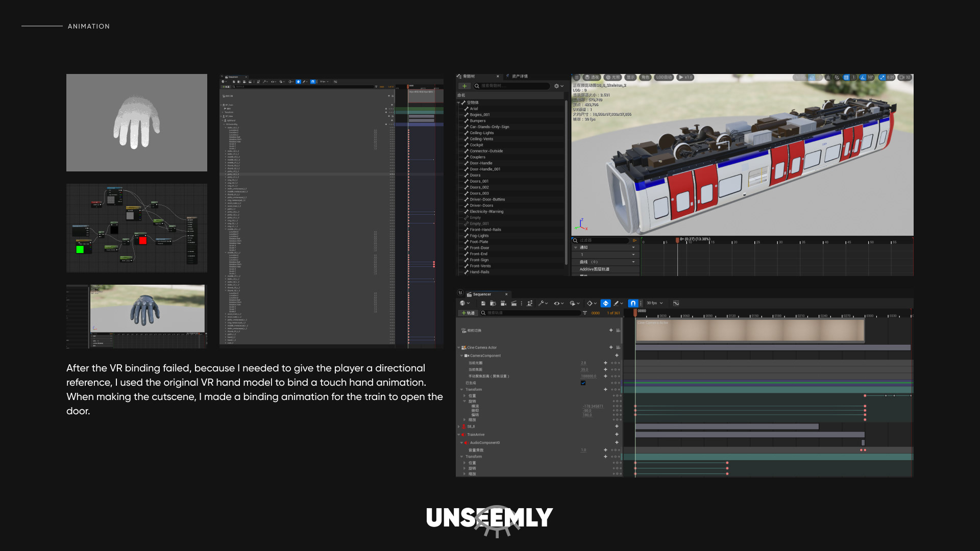Open the Sequencer eye view options
The image size is (980, 551).
coord(557,303)
